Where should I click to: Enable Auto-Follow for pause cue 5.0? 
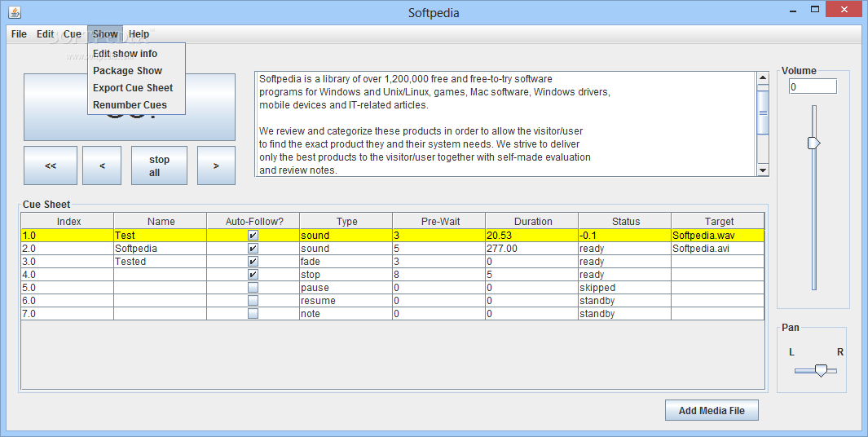(x=253, y=288)
